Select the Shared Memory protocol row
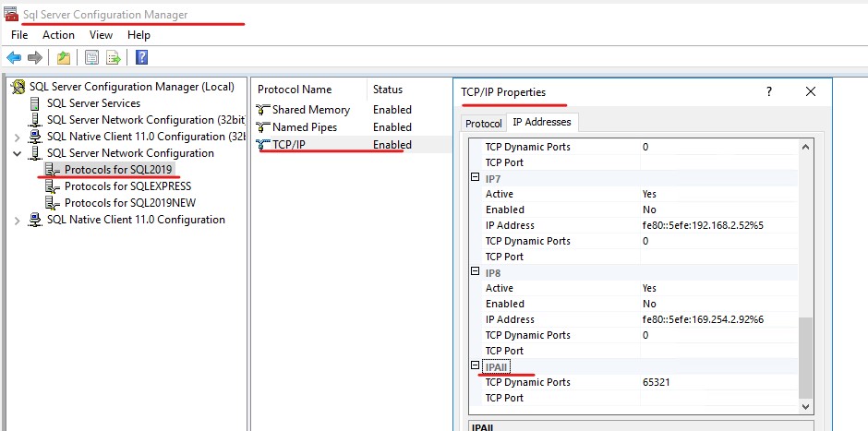 pyautogui.click(x=352, y=110)
